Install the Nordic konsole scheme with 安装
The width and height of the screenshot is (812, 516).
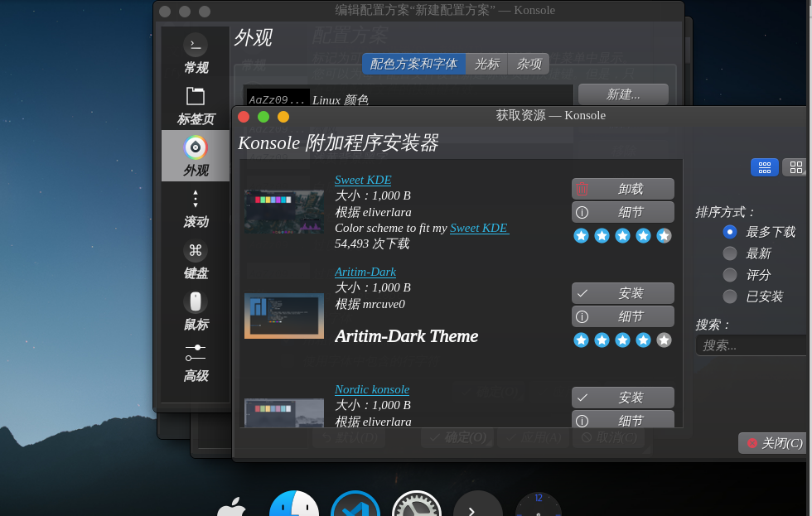pyautogui.click(x=623, y=398)
